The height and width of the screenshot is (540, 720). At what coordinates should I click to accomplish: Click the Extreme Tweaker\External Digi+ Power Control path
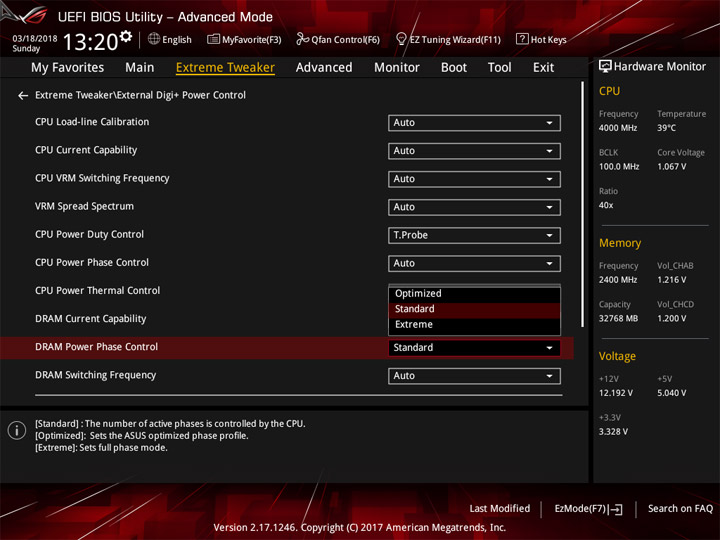141,96
